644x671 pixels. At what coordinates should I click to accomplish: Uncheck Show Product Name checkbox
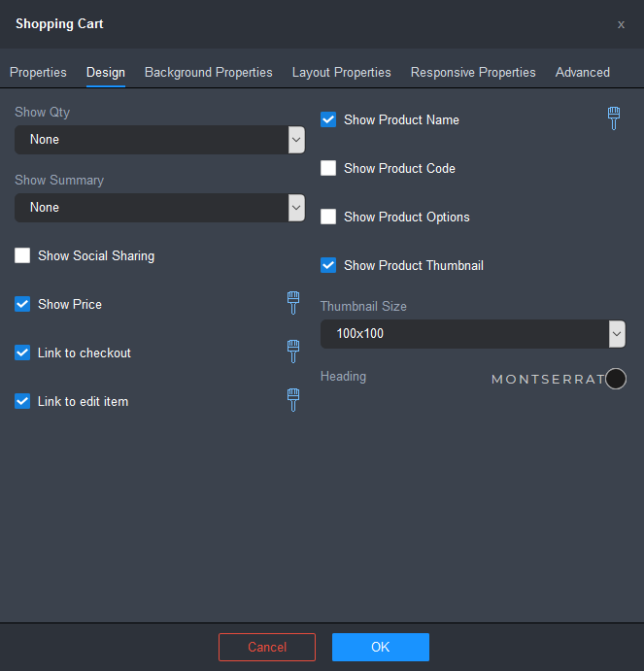(328, 119)
